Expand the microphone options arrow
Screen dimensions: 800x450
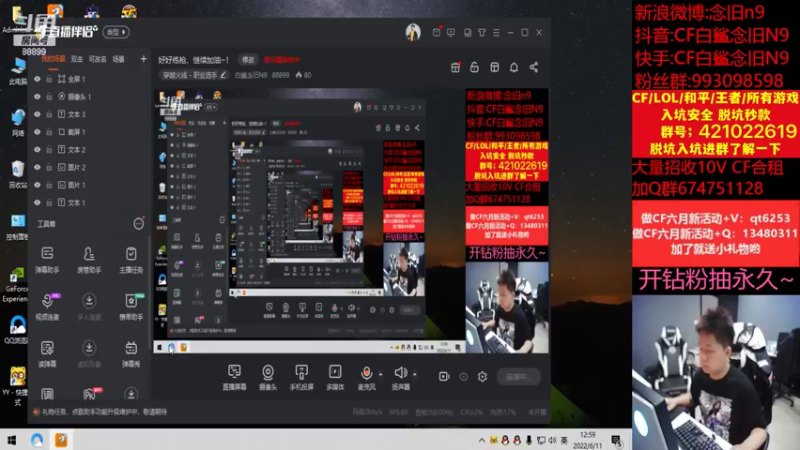click(380, 374)
